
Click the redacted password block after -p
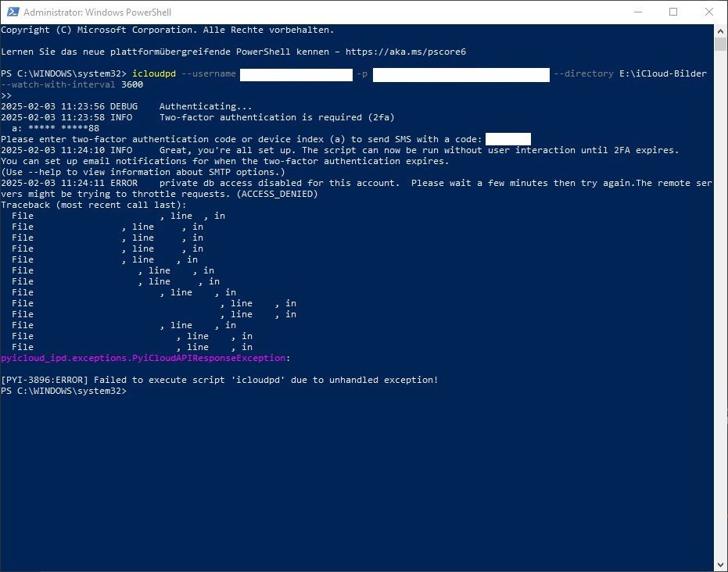coord(461,75)
